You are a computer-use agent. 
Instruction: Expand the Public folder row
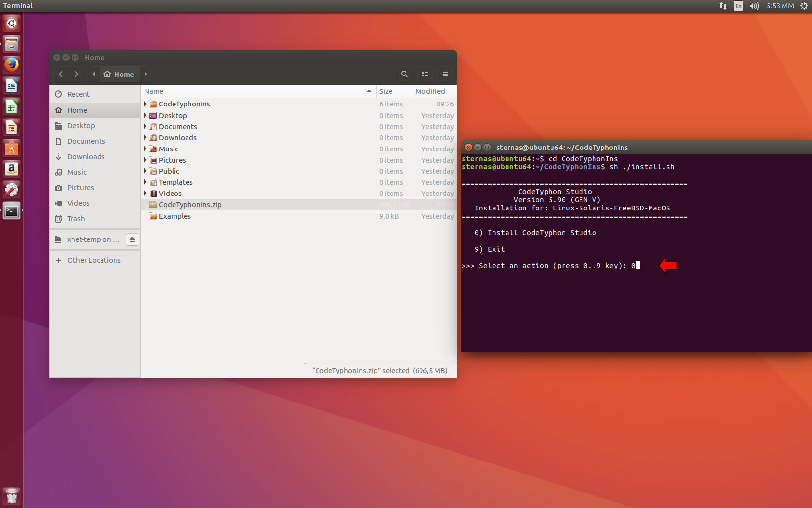click(145, 171)
